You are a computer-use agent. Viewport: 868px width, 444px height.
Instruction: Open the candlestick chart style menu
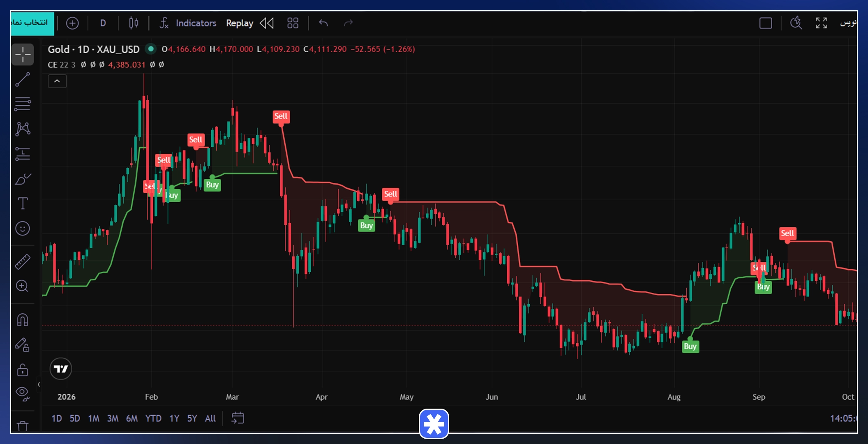pyautogui.click(x=134, y=23)
